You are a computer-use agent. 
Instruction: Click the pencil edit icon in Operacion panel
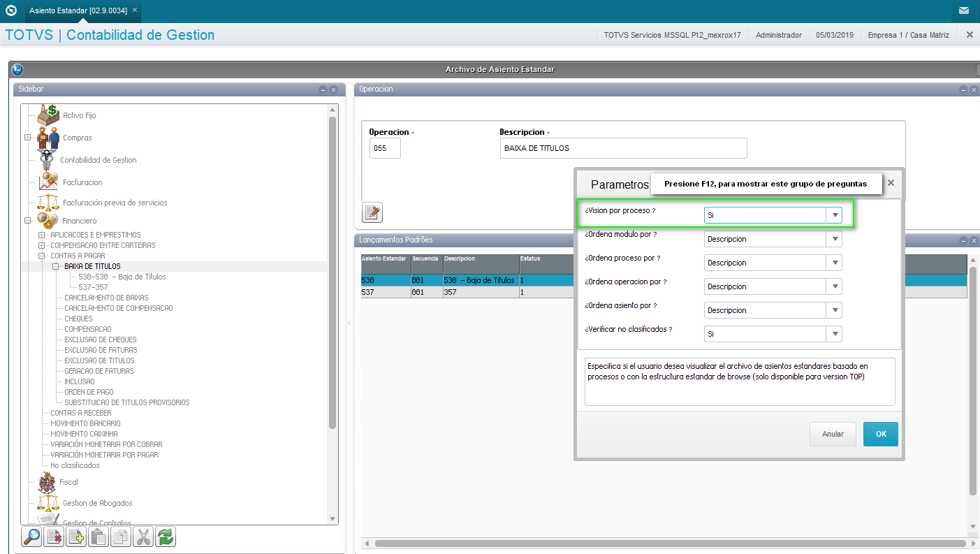point(372,212)
